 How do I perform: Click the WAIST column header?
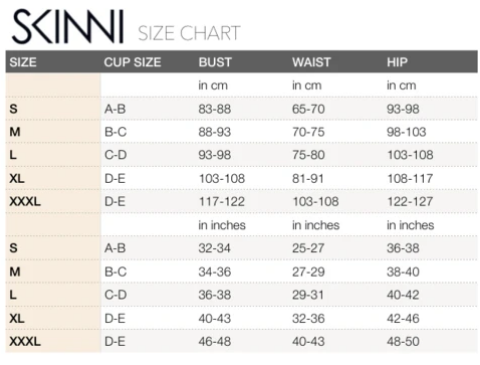(311, 62)
